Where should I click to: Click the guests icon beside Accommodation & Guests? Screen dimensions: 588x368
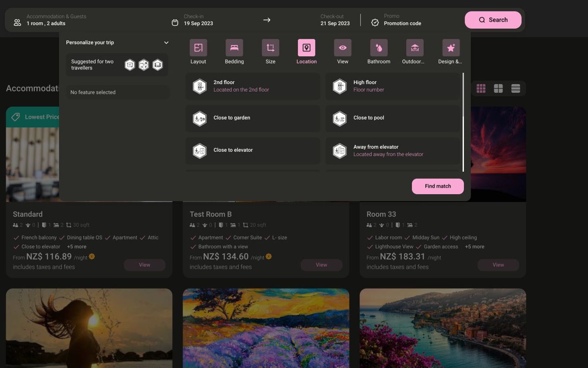click(x=17, y=22)
